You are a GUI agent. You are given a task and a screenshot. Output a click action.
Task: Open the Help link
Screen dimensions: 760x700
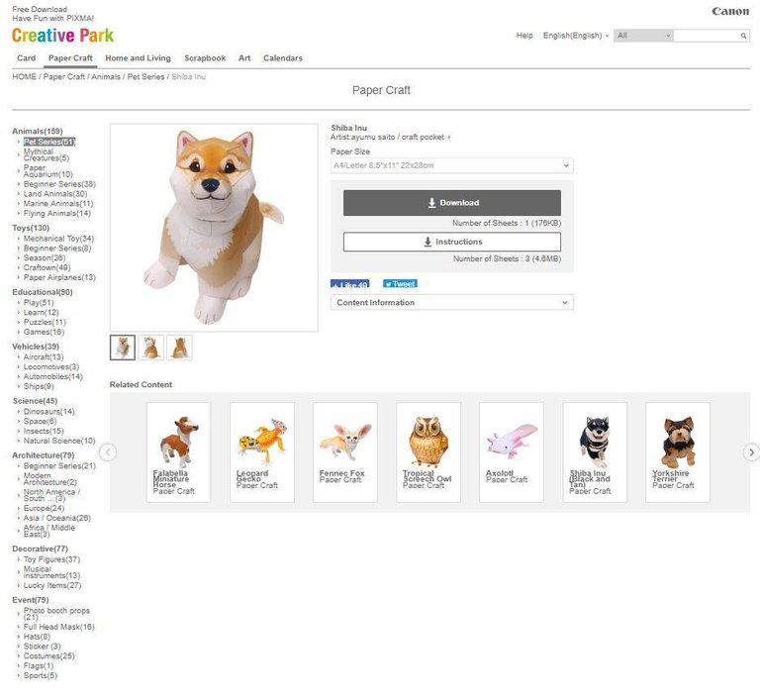(524, 36)
